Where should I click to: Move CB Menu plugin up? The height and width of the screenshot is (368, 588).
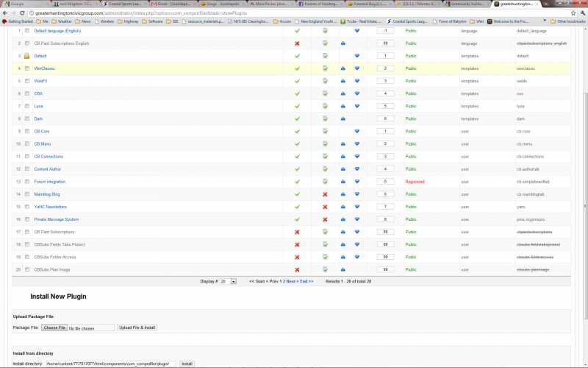tap(343, 144)
